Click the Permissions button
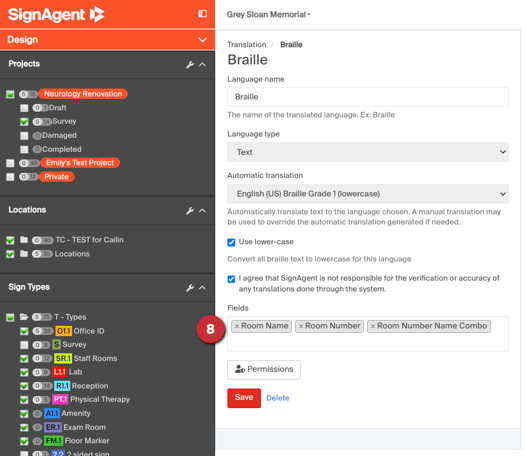 [264, 369]
